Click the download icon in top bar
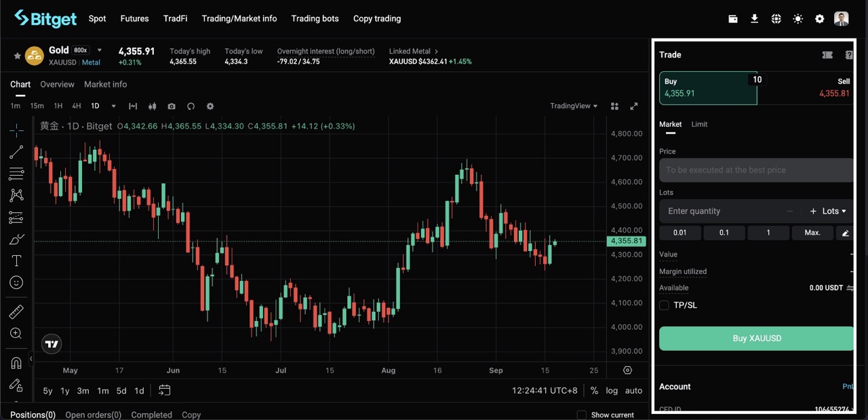Screen dimensions: 868x420 [x=754, y=19]
